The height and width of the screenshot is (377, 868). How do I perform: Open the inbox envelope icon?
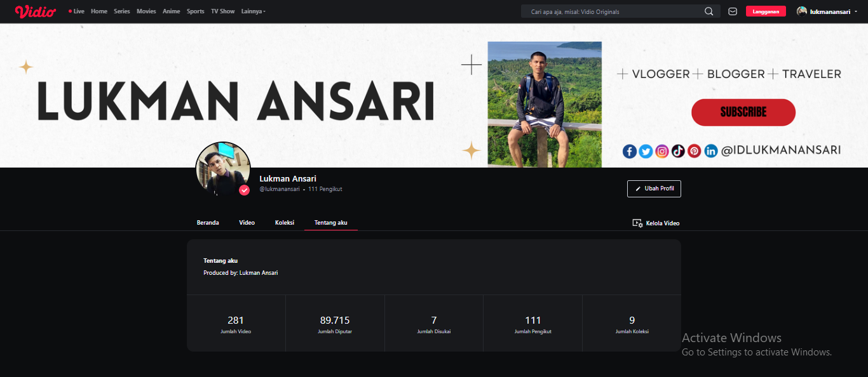coord(733,11)
